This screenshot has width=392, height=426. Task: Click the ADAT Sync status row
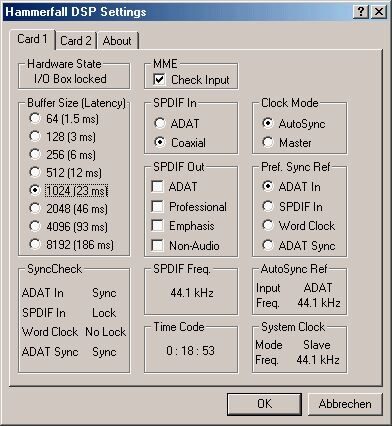click(69, 352)
